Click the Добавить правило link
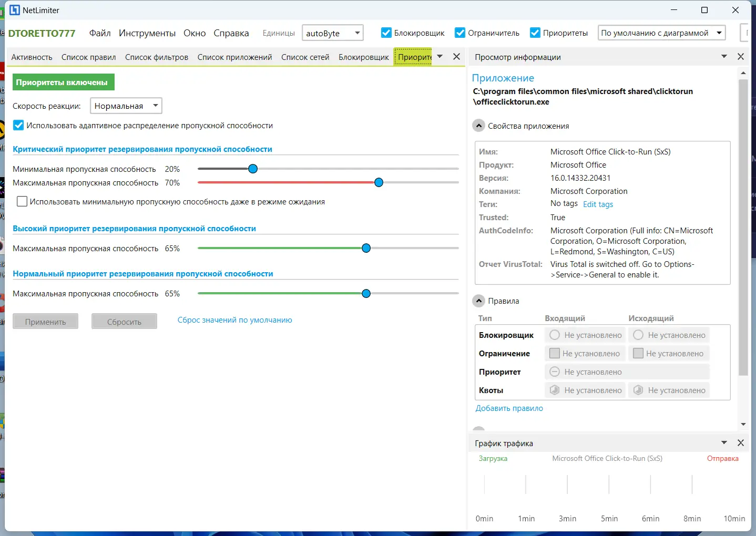Viewport: 756px width, 536px height. coord(509,408)
